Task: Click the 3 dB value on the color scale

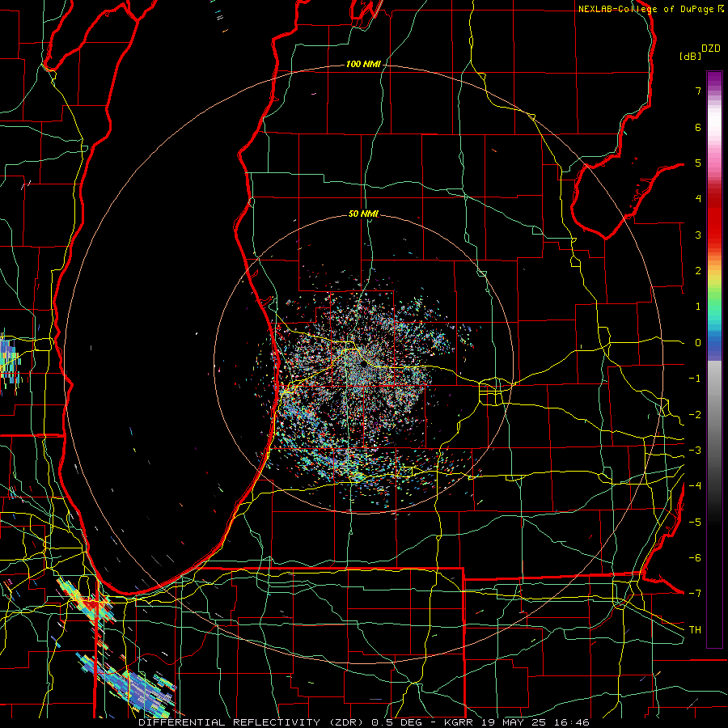Action: (698, 235)
